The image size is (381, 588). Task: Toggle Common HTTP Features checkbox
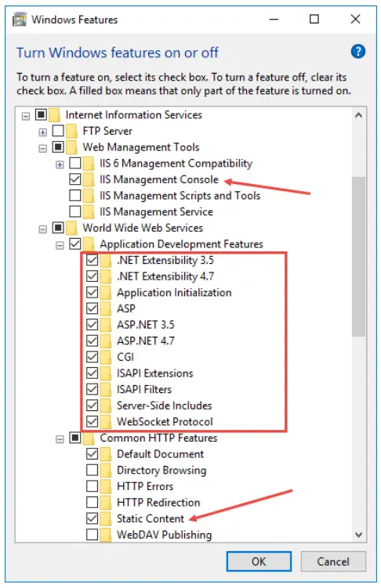point(75,438)
